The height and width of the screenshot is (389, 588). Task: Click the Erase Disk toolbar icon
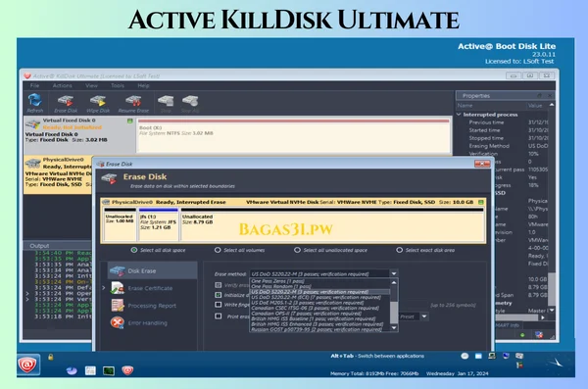click(66, 101)
